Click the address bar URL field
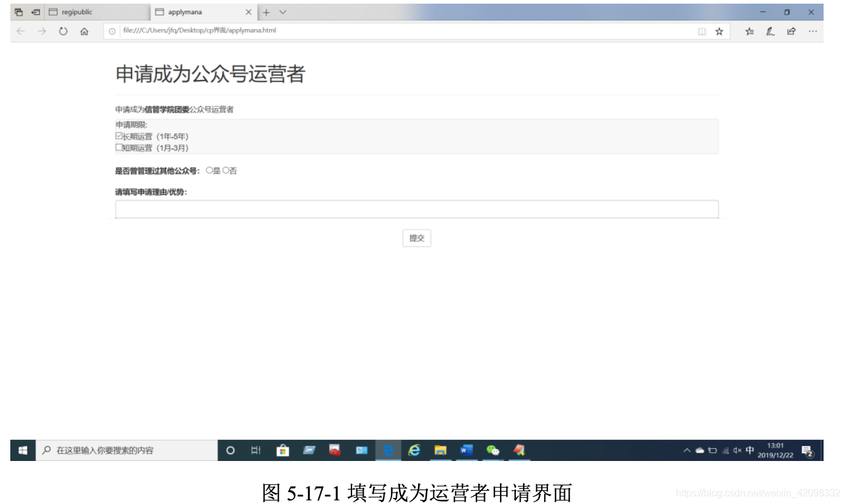Screen dimensions: 846x504 click(x=400, y=30)
